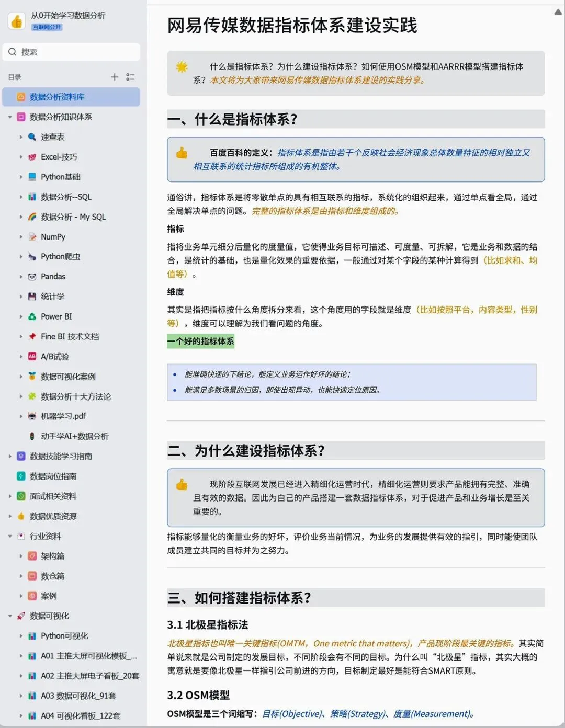Click the scrollbar up arrow
The height and width of the screenshot is (728, 565).
point(558,12)
